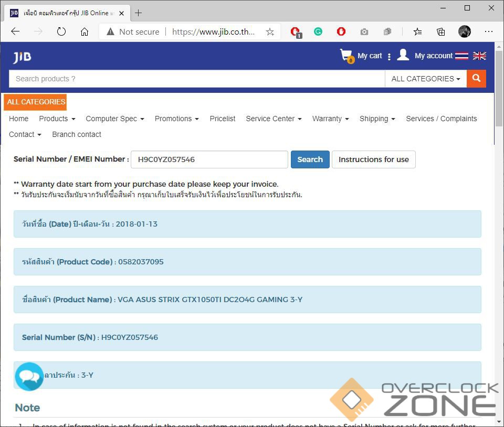Open the live chat bubble icon

[29, 377]
